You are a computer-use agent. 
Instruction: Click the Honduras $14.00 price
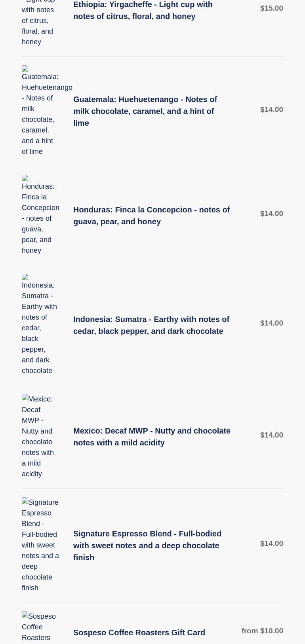coord(271,214)
